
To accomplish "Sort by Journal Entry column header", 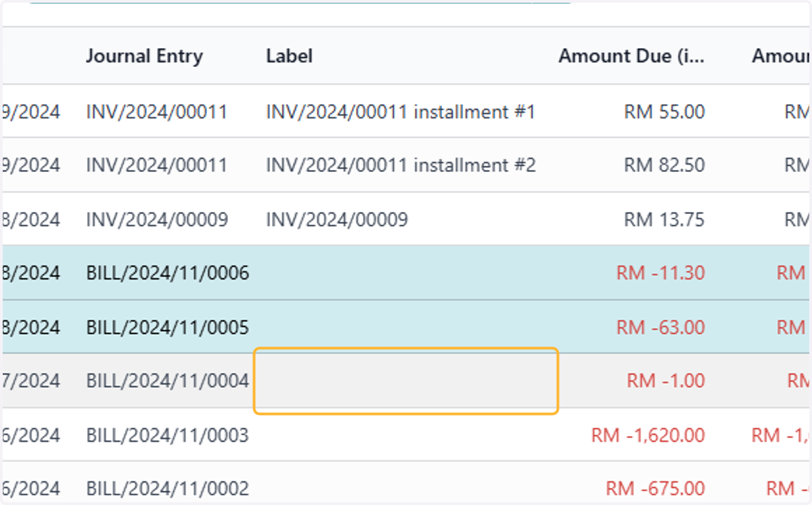I will click(x=144, y=56).
